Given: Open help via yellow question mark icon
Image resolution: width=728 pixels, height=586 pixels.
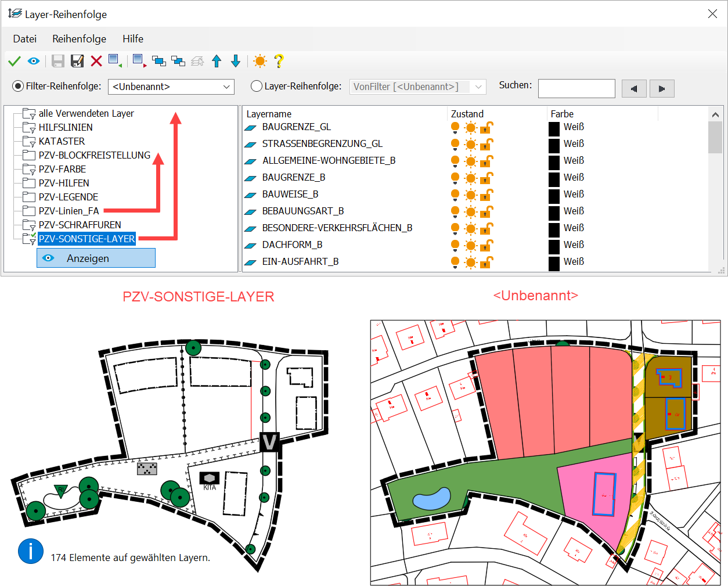Looking at the screenshot, I should point(279,61).
